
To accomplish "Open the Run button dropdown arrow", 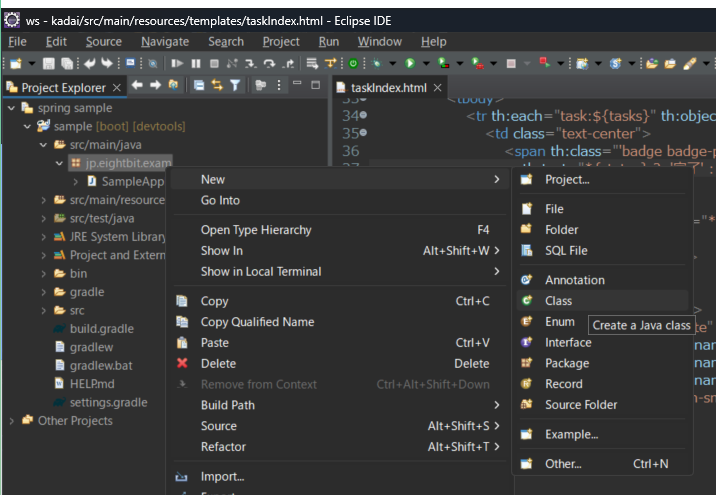I will pyautogui.click(x=426, y=63).
